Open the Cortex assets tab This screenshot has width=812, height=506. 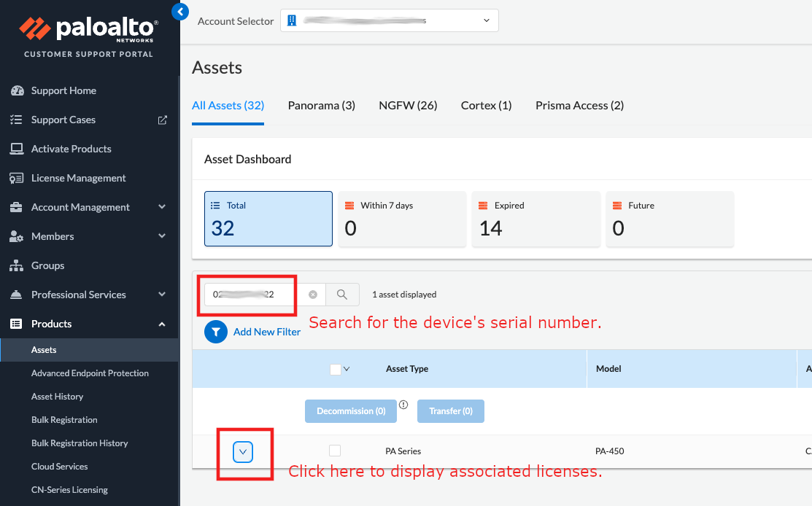[x=486, y=105]
